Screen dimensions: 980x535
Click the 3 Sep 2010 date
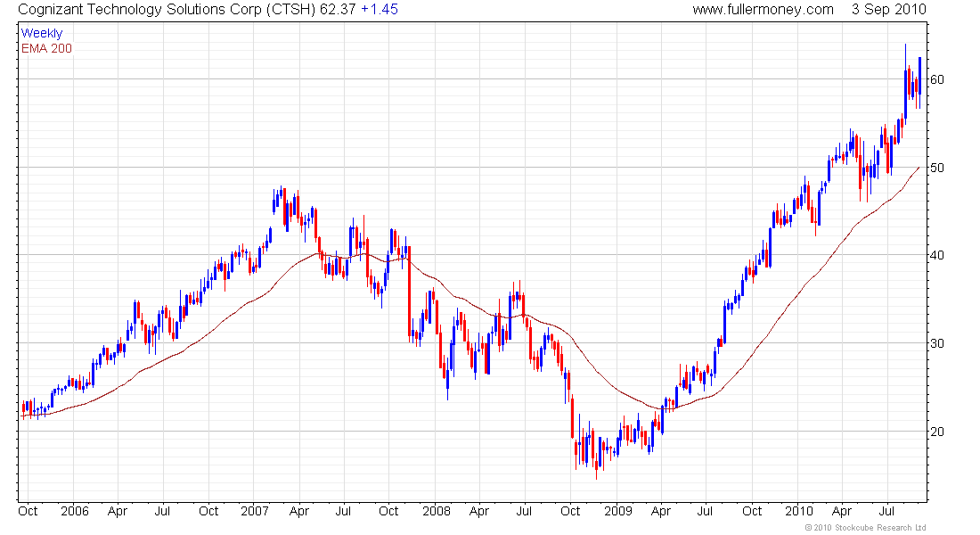click(x=889, y=10)
